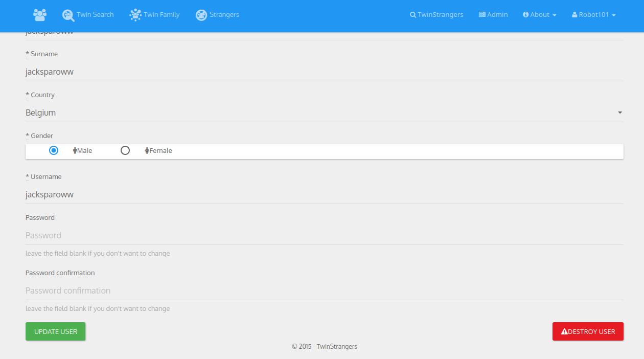
Task: Select the Female radio button
Action: [x=125, y=150]
